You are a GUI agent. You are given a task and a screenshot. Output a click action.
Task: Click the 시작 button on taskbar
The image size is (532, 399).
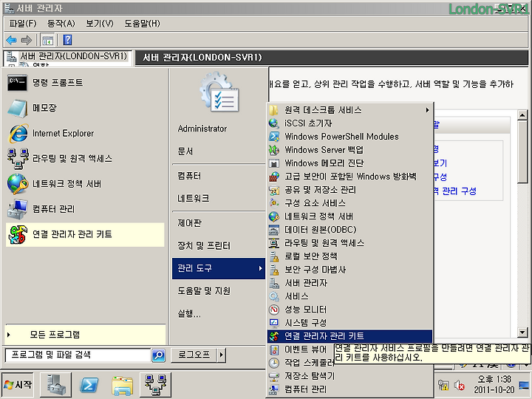pos(18,384)
